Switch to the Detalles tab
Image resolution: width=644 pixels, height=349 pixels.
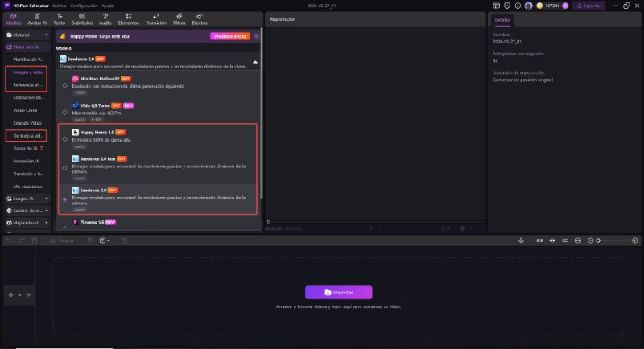pos(502,19)
